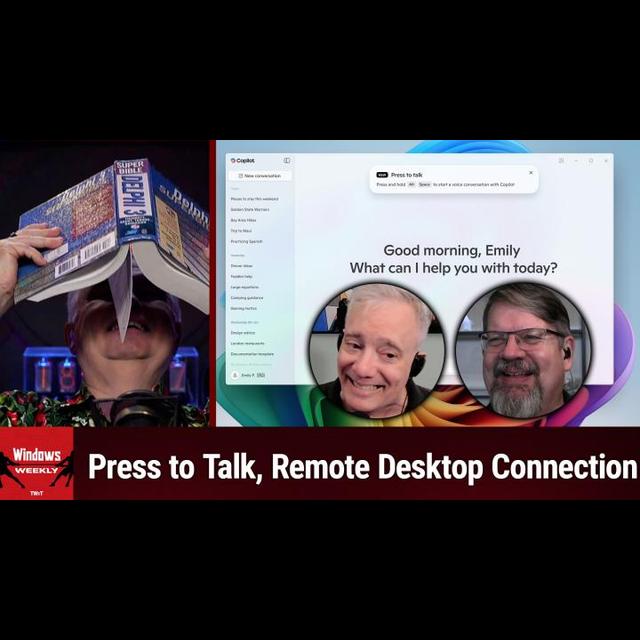640x640 pixels.
Task: Click the Delphi 3 SuperBible book cover
Action: point(112,233)
